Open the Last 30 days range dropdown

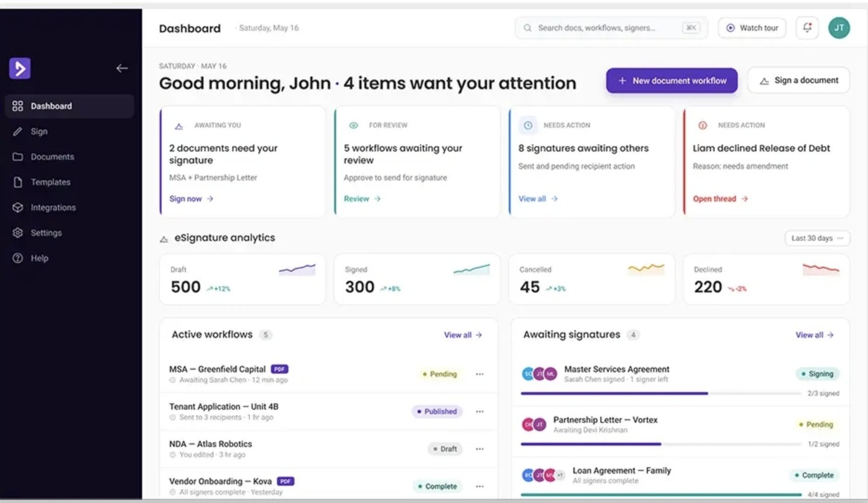(x=817, y=239)
